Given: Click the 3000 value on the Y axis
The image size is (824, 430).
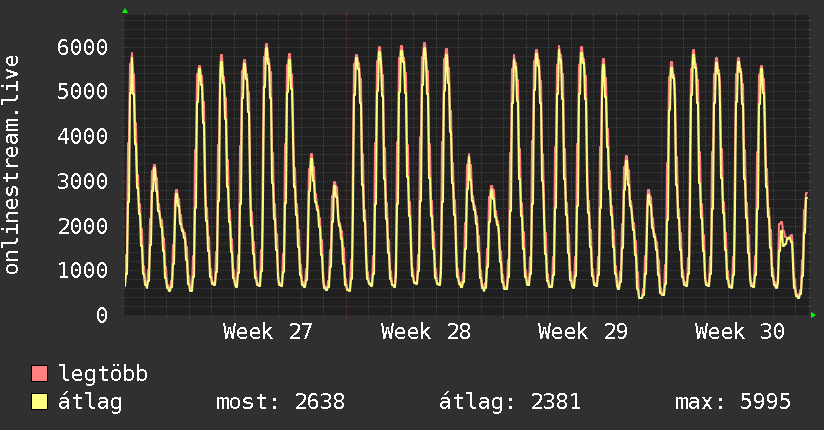Looking at the screenshot, I should pos(83,181).
